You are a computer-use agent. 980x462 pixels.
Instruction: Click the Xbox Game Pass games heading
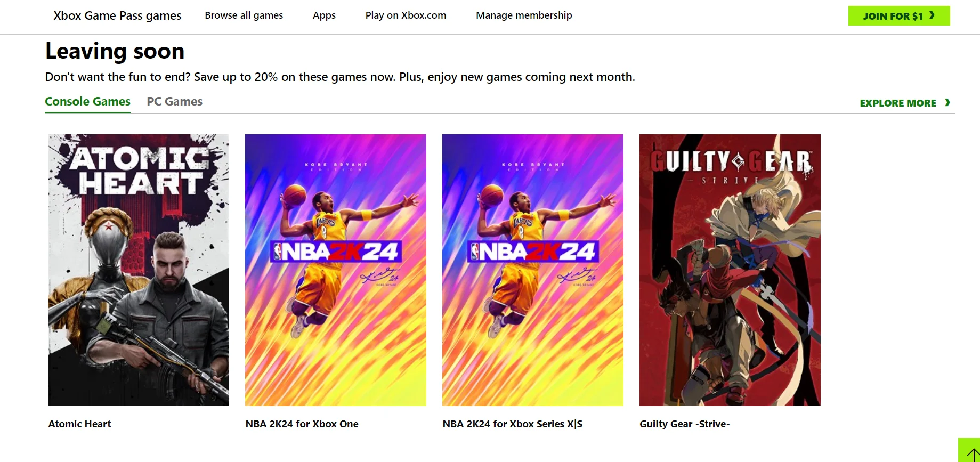(x=117, y=15)
